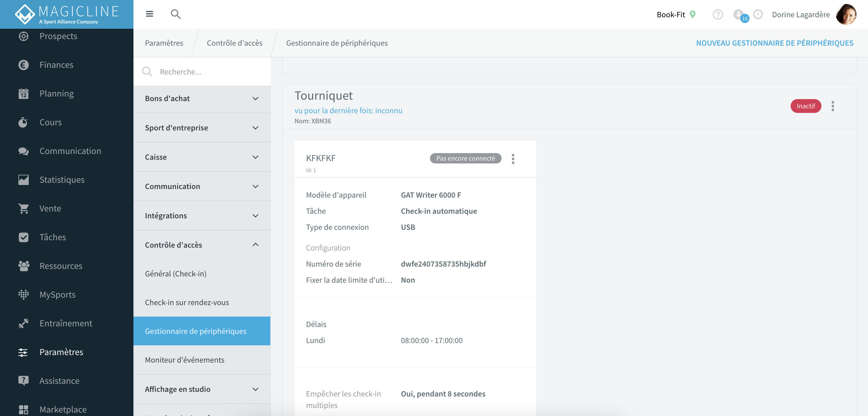Open the hamburger menu icon
Image resolution: width=868 pixels, height=416 pixels.
pyautogui.click(x=149, y=14)
